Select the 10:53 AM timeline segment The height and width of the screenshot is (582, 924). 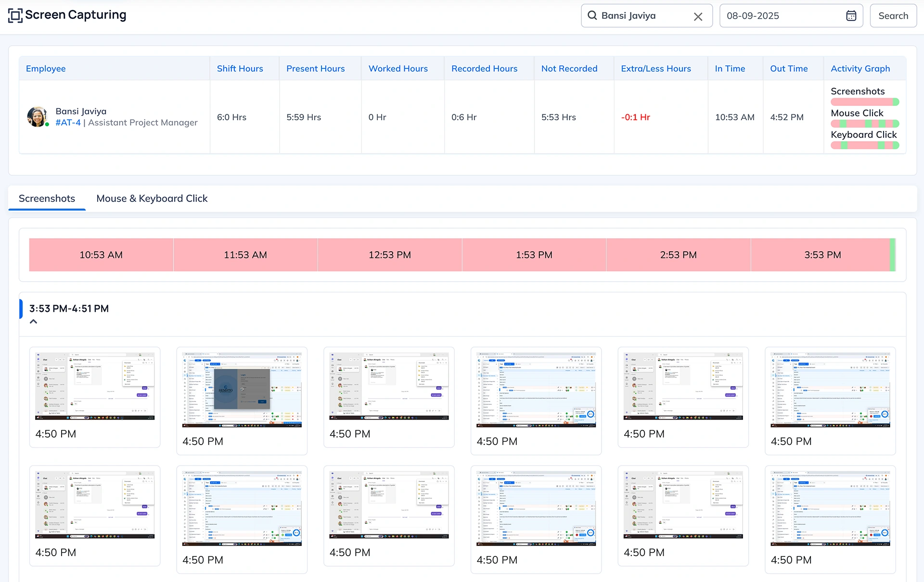[101, 255]
